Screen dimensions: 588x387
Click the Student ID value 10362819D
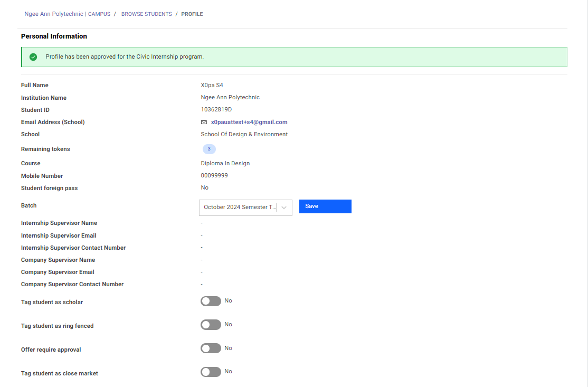coord(216,110)
